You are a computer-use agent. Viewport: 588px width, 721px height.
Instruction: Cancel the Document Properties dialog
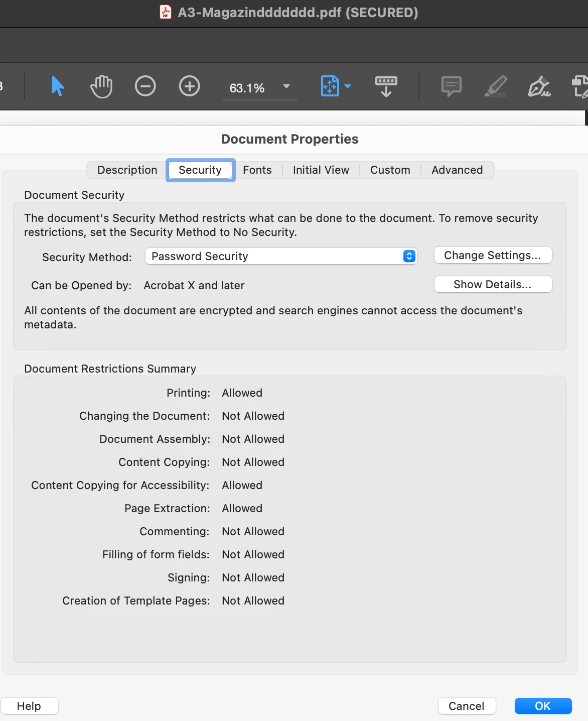(x=467, y=706)
